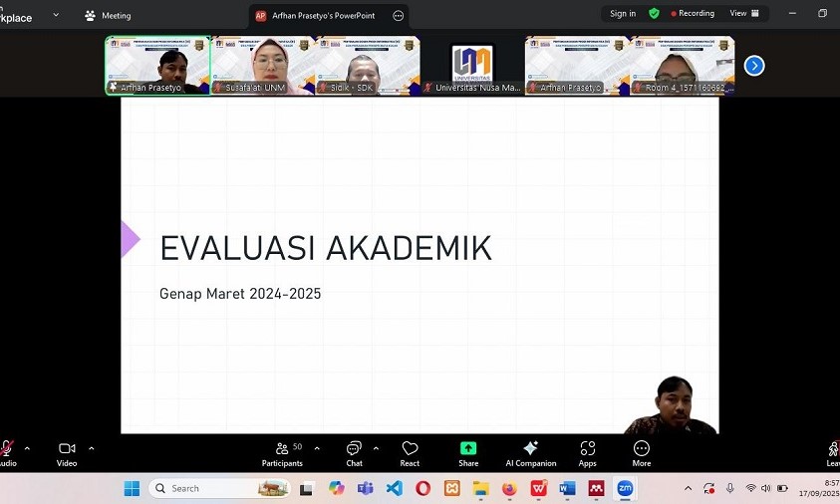Open the Chat panel

354,452
